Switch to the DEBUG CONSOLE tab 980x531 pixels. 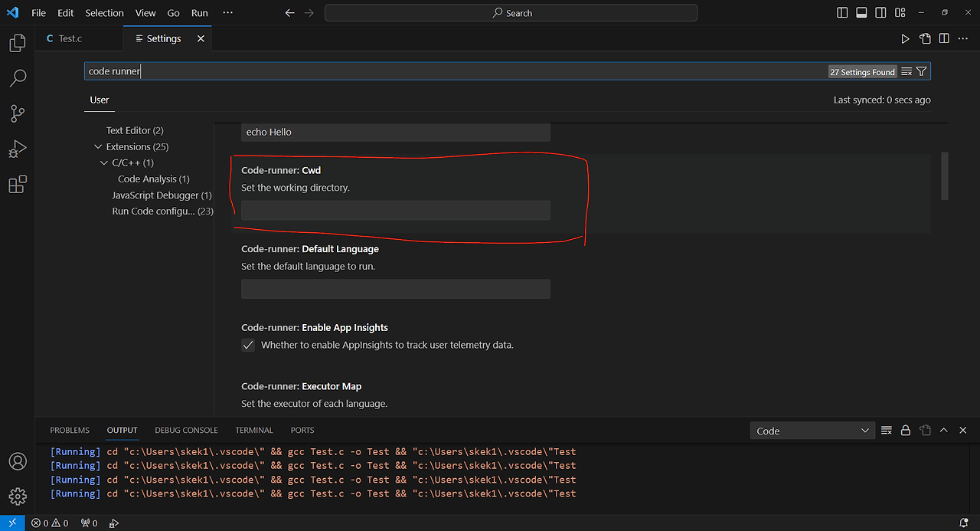(186, 431)
